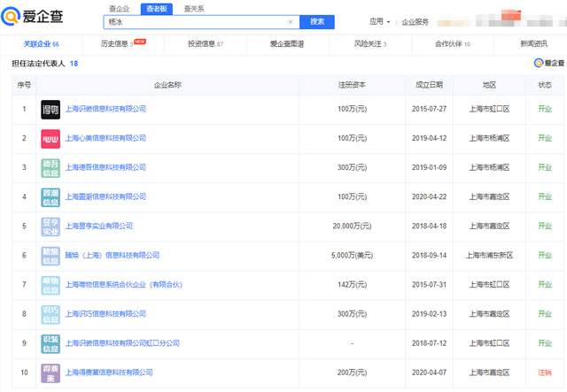
Task: Click the 5,000万(美元) capital cell
Action: [352, 256]
